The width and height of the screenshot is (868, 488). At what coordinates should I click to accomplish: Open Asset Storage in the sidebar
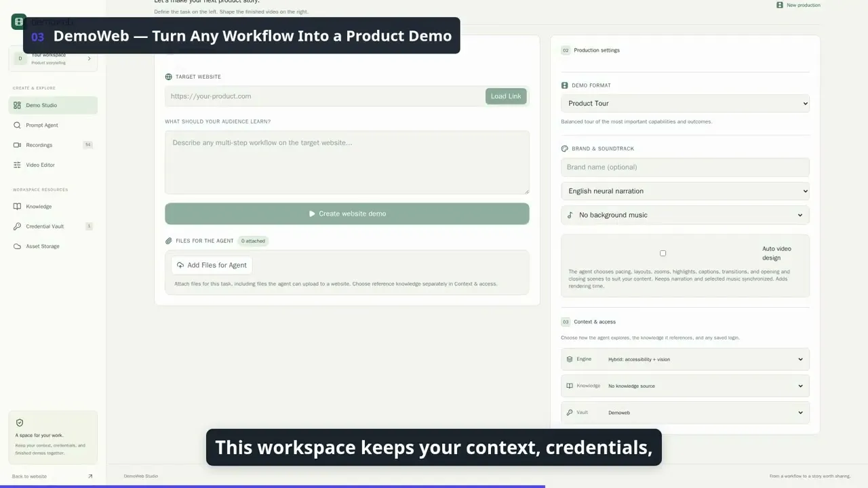point(53,246)
